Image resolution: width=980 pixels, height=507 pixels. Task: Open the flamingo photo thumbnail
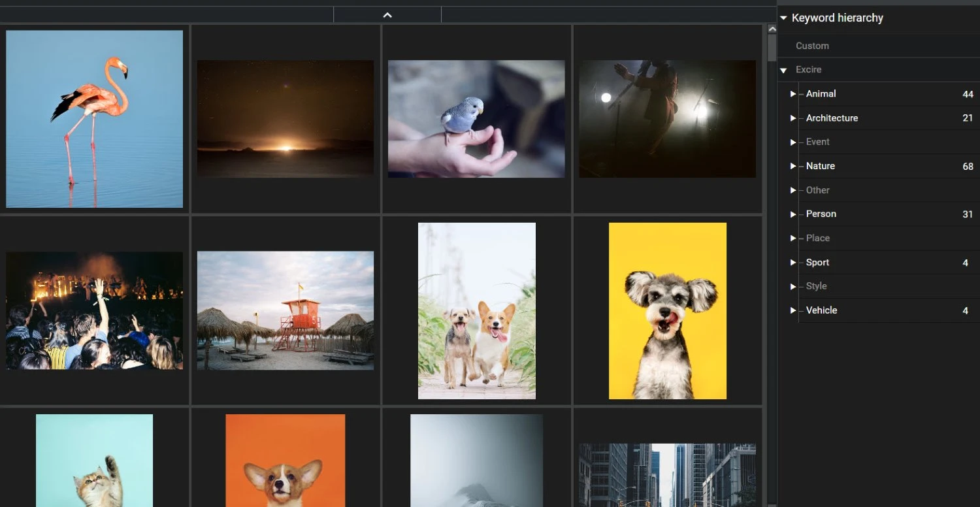94,118
